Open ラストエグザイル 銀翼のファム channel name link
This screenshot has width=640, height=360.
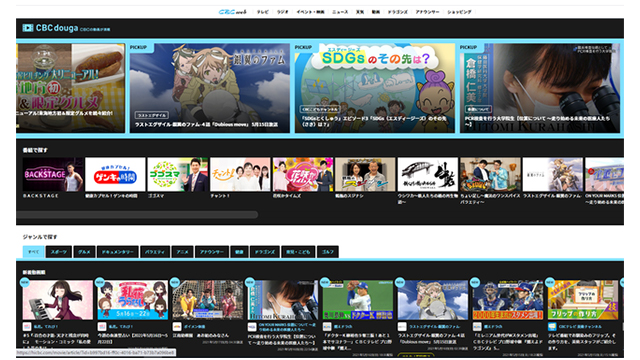tap(434, 327)
